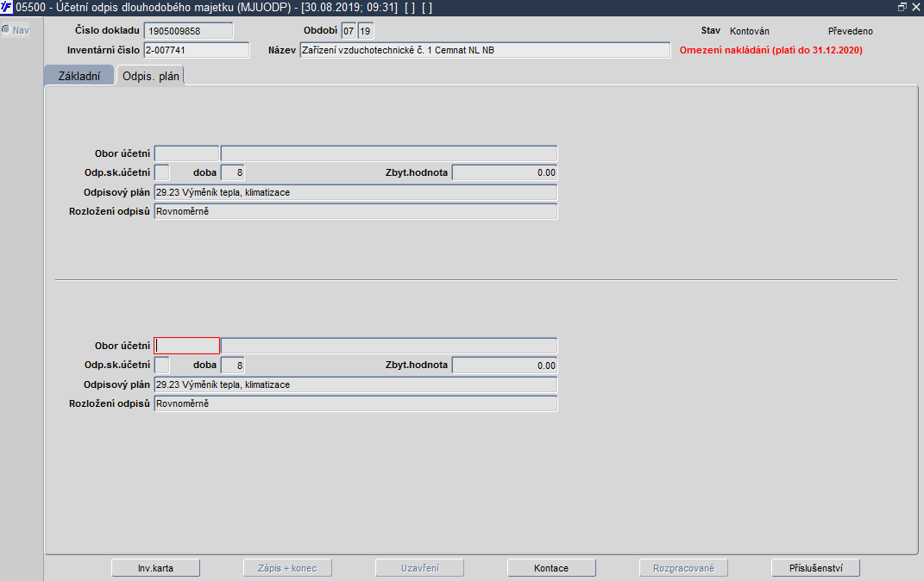This screenshot has width=924, height=581.
Task: Click the Inventární číslo field 2-007741
Action: point(197,50)
